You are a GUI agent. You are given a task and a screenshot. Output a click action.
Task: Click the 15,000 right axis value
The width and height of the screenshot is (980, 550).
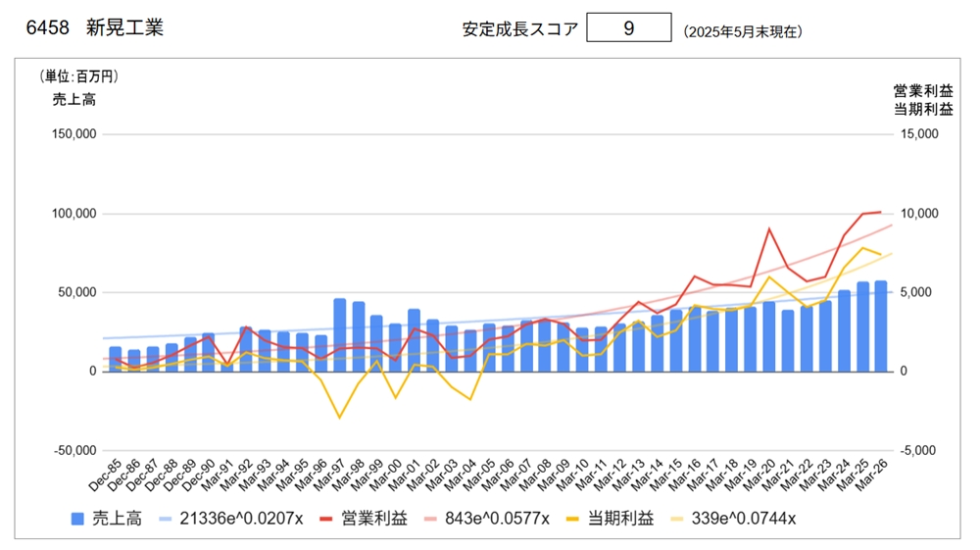point(919,133)
